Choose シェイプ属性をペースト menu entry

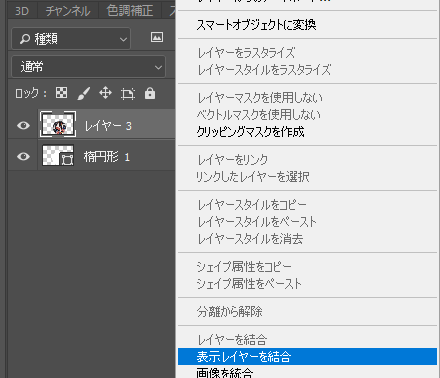coord(307,284)
